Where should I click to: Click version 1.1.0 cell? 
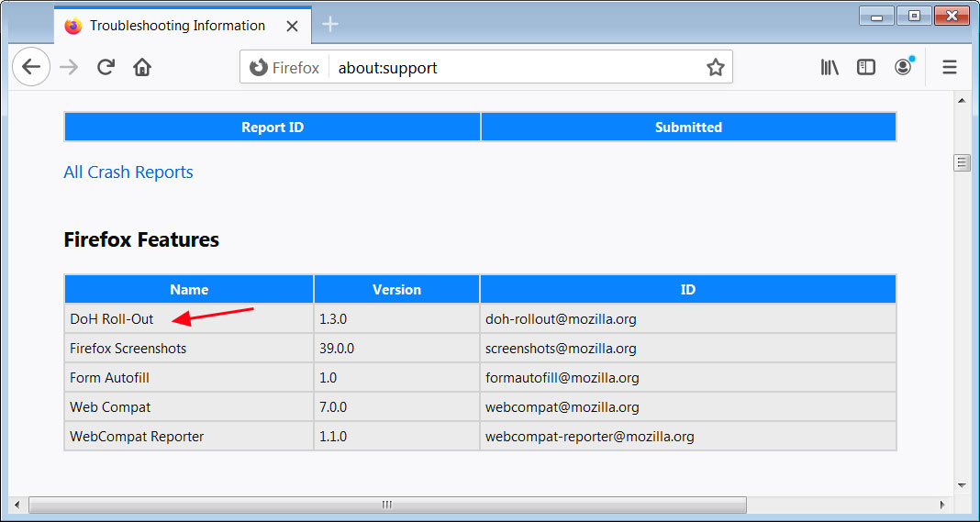397,437
